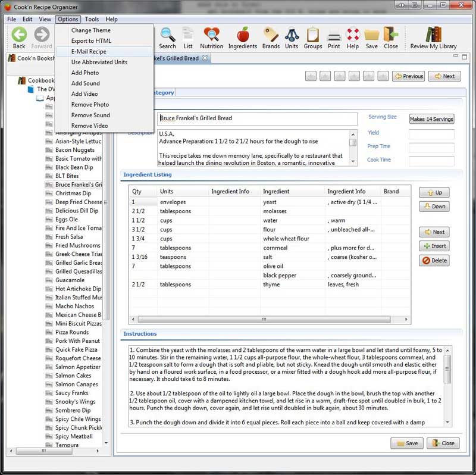Click the fifth rating star
Screen dimensions: 476x475
click(x=368, y=76)
